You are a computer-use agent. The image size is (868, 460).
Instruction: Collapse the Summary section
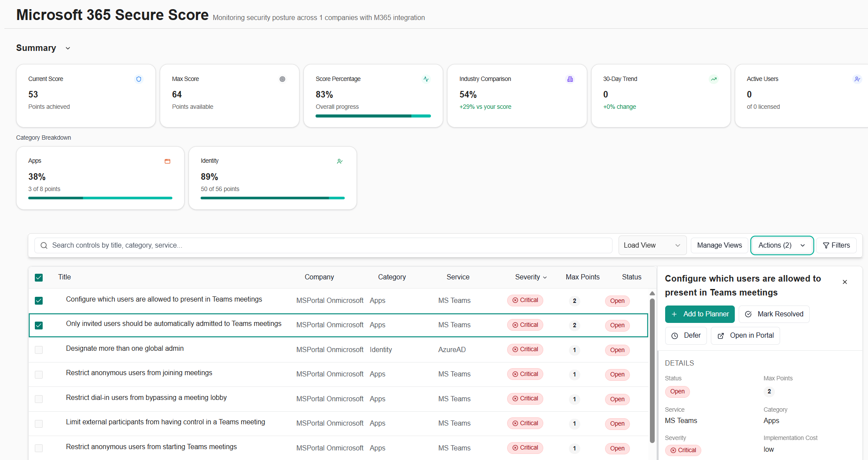point(67,48)
